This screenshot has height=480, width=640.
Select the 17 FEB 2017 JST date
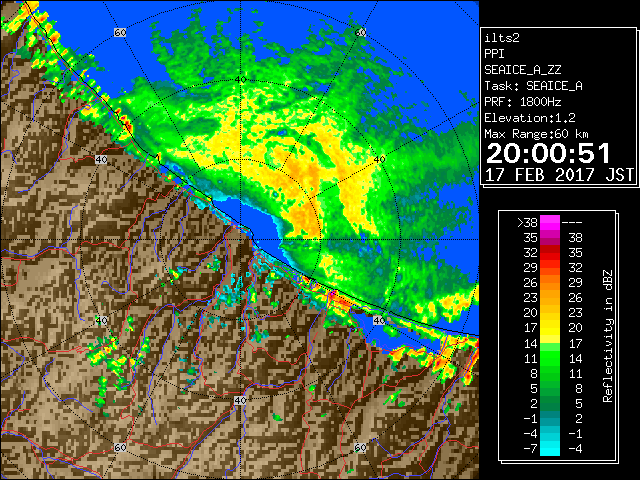click(x=559, y=175)
